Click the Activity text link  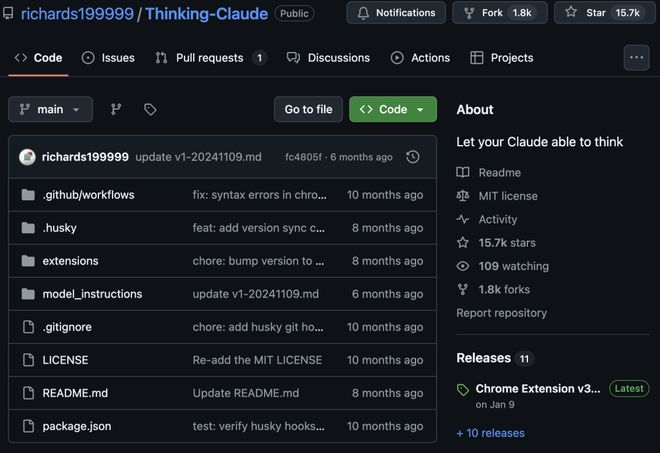coord(498,219)
